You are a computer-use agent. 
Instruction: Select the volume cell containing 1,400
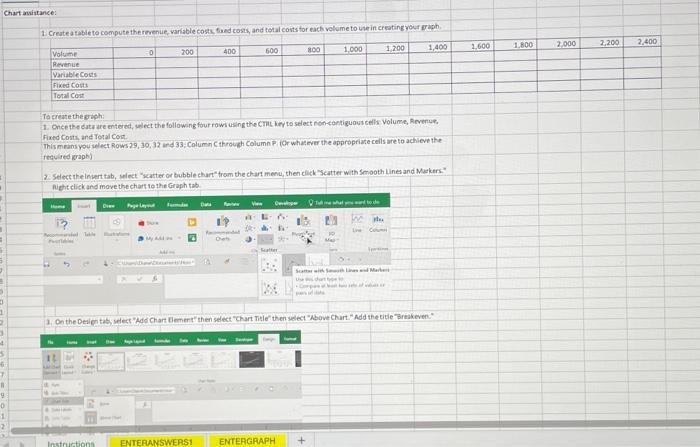tap(430, 47)
